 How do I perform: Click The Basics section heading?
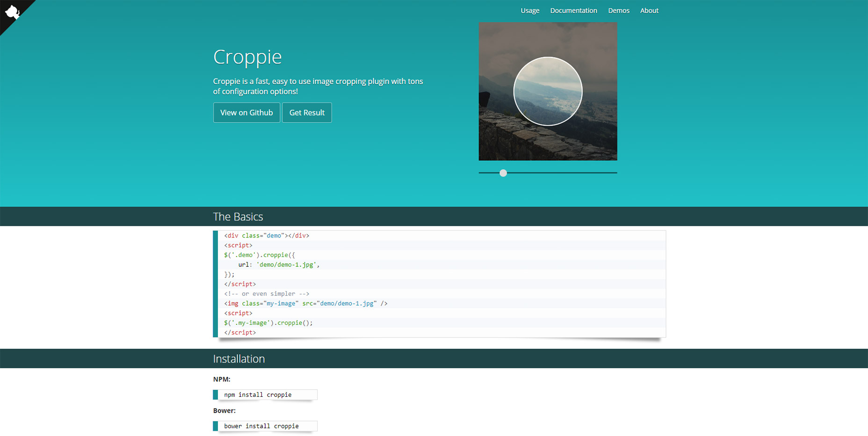(238, 217)
